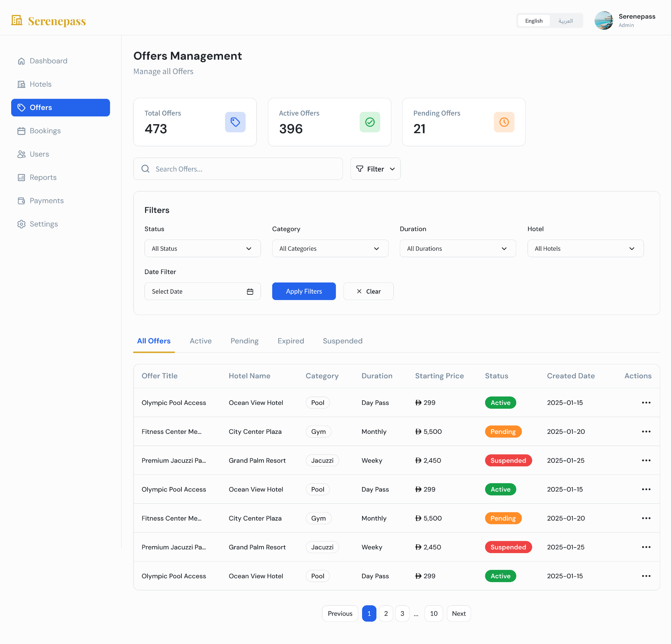Screen dimensions: 671x644
Task: Click the Pending badge in first Fitness Center row
Action: pyautogui.click(x=503, y=432)
